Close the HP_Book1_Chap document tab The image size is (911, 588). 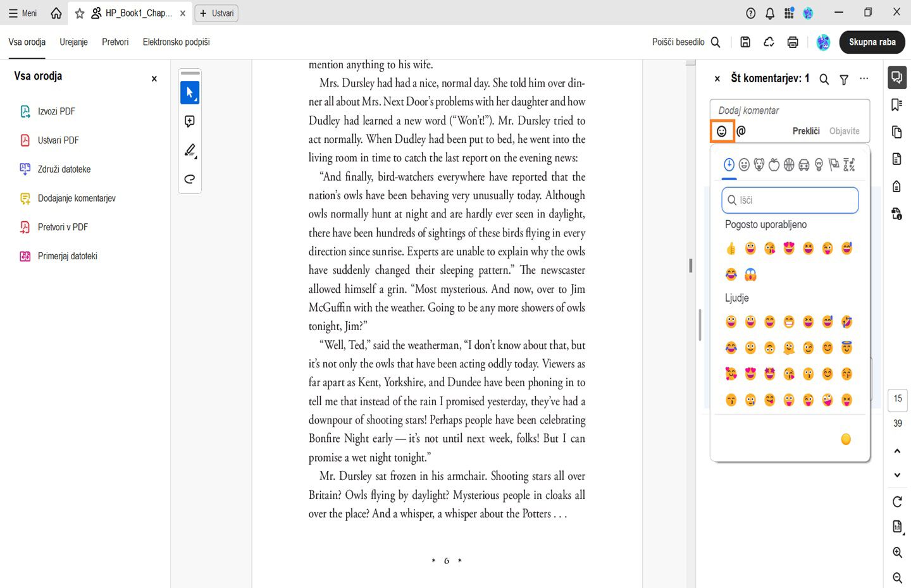point(183,13)
